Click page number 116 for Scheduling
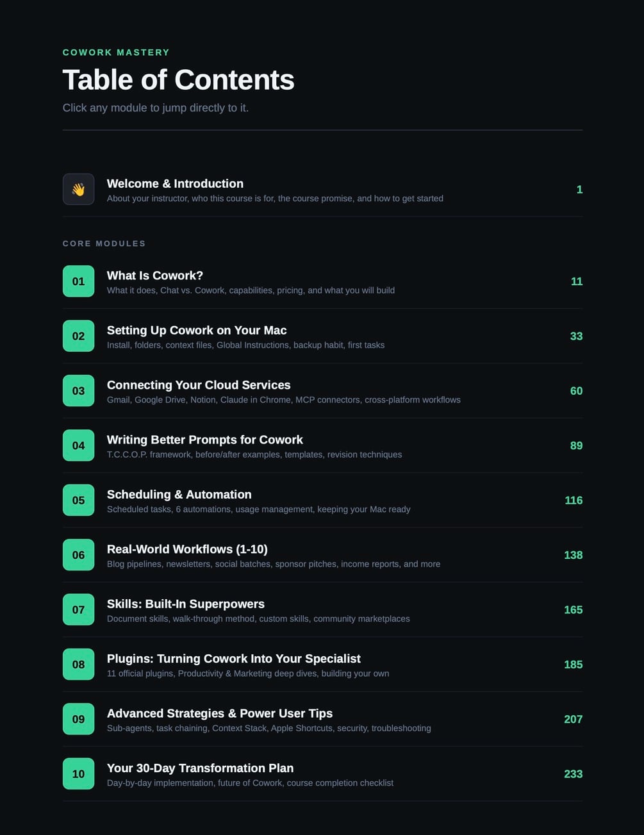The image size is (644, 835). click(x=574, y=500)
